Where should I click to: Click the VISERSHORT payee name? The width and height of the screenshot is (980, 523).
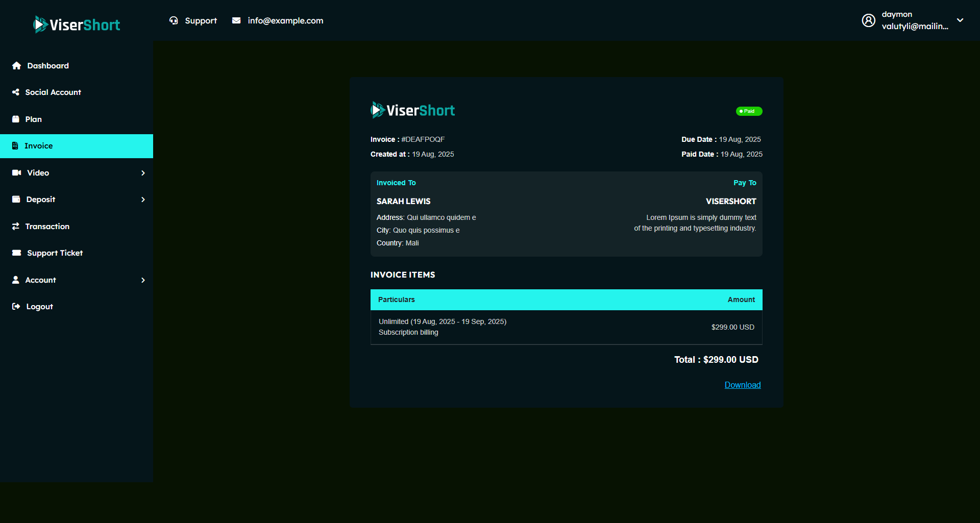(x=731, y=201)
